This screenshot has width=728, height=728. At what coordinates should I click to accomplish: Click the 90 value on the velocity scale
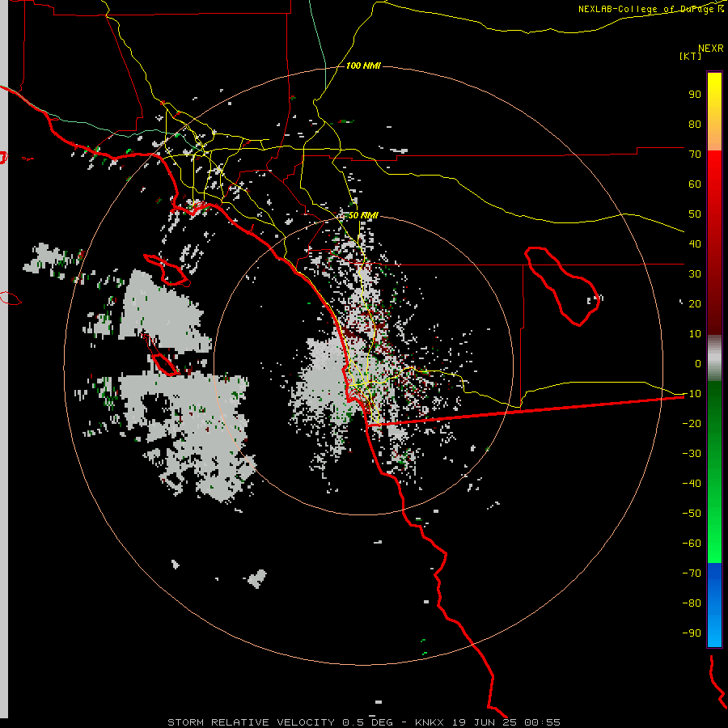point(695,95)
